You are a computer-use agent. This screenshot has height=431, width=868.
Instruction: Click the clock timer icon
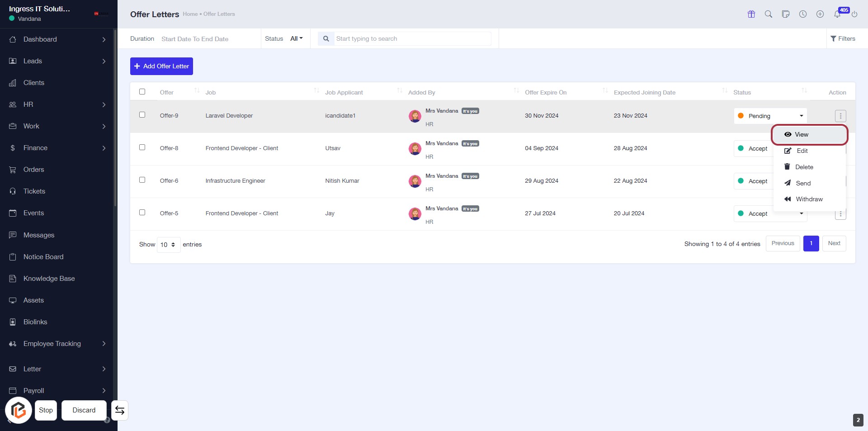[802, 14]
